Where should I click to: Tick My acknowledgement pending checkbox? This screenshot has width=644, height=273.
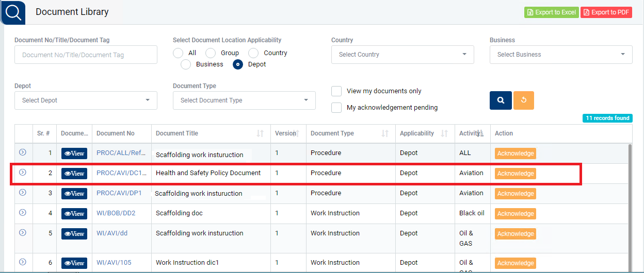coord(336,108)
